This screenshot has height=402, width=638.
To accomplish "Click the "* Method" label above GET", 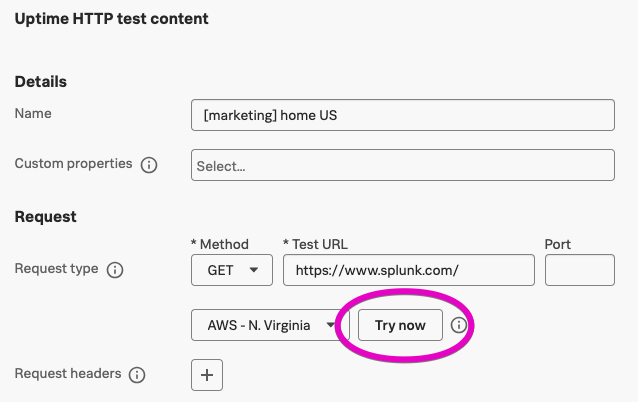I will [219, 244].
